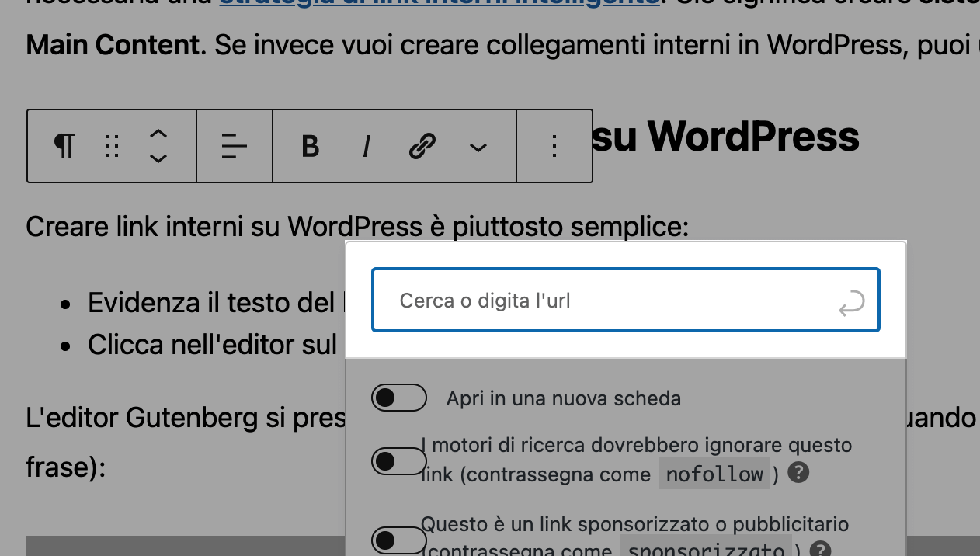Toggle bold formatting
This screenshot has height=556, width=980.
[311, 146]
